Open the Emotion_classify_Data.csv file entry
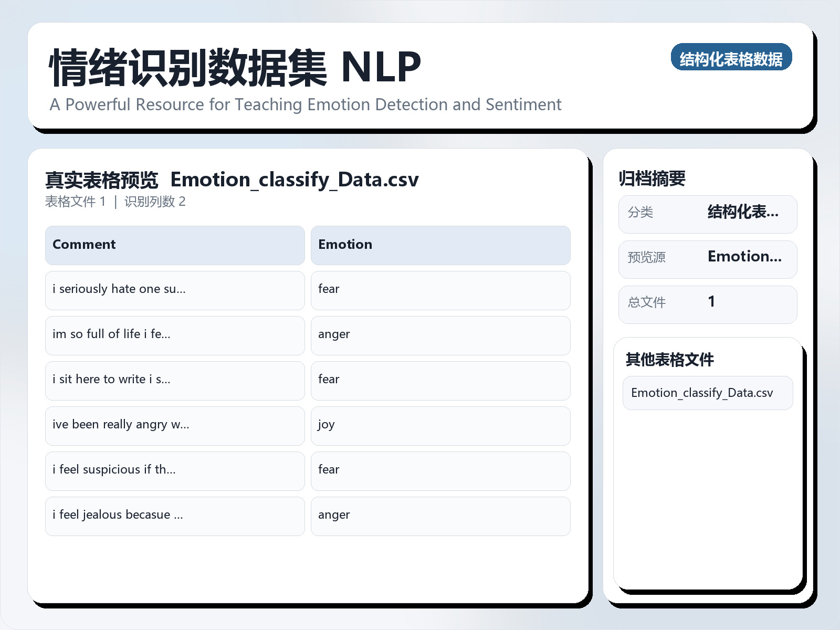Screen dimensions: 840x630 click(x=707, y=393)
